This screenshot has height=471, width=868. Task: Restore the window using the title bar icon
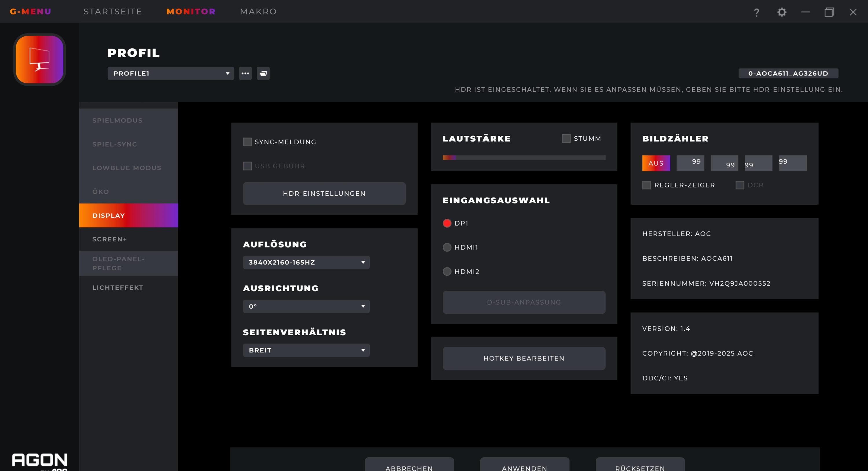coord(829,12)
